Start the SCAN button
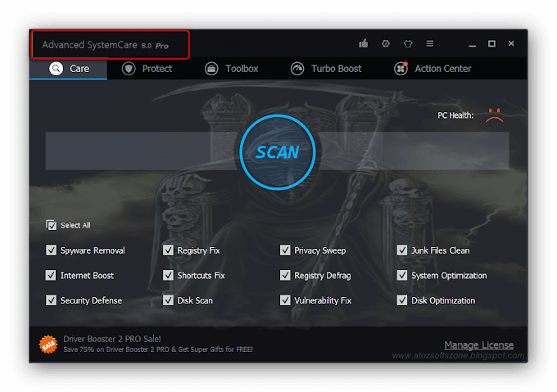Screen dimensions: 557x392 [278, 152]
